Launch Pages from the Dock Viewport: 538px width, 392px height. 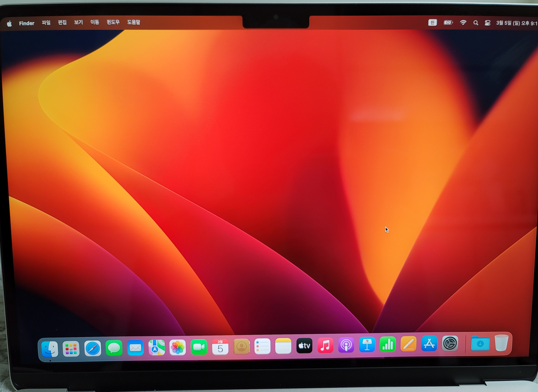pyautogui.click(x=408, y=344)
